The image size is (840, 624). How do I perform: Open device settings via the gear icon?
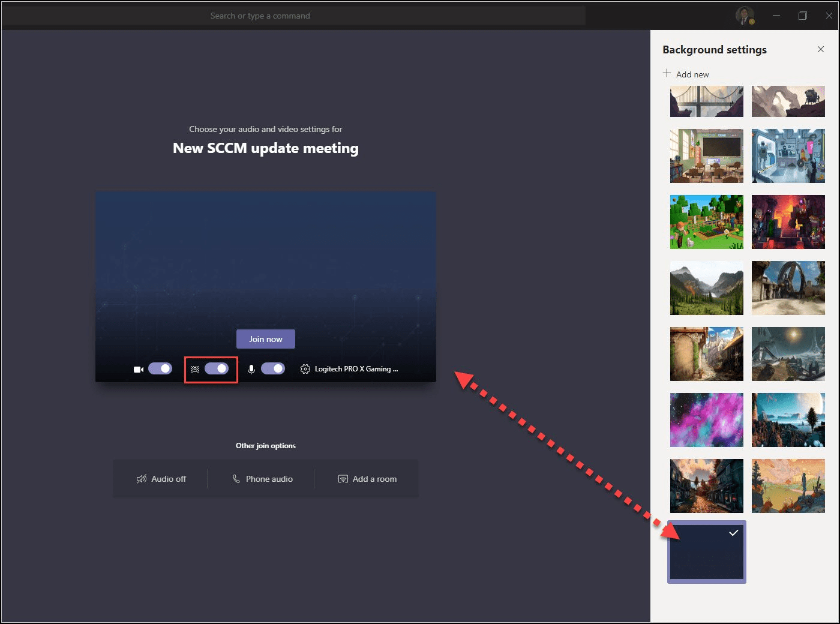[305, 369]
